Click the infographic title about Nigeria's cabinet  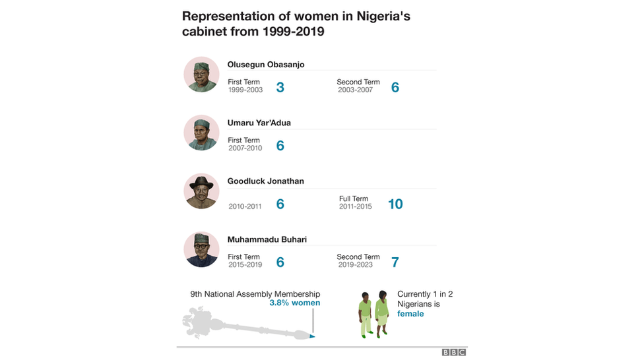click(x=296, y=24)
